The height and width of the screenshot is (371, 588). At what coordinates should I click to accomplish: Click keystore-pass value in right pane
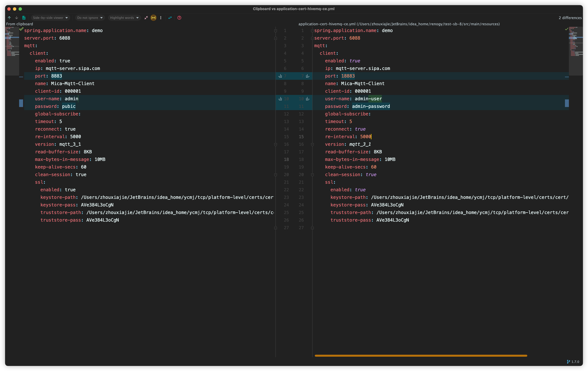tap(387, 205)
